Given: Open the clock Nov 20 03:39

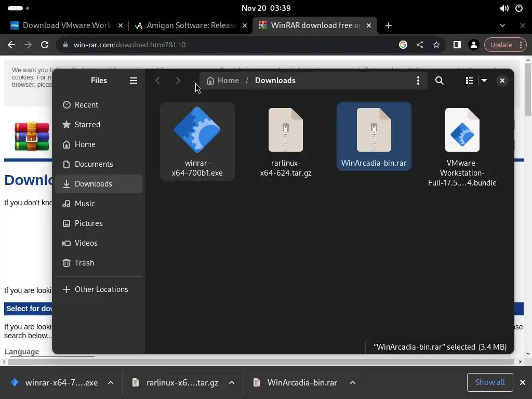Looking at the screenshot, I should 266,8.
